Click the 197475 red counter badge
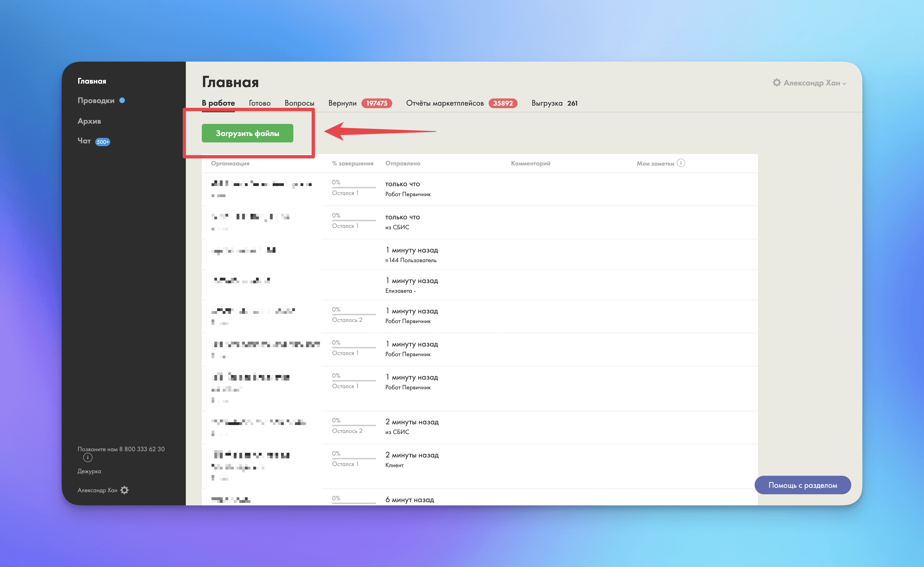Screen dimensions: 924x567 pyautogui.click(x=376, y=103)
